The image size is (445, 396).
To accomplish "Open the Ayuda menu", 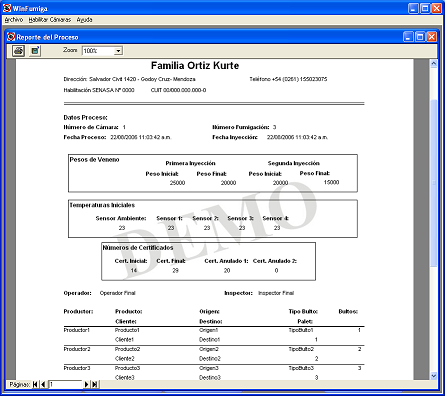I will pyautogui.click(x=84, y=20).
